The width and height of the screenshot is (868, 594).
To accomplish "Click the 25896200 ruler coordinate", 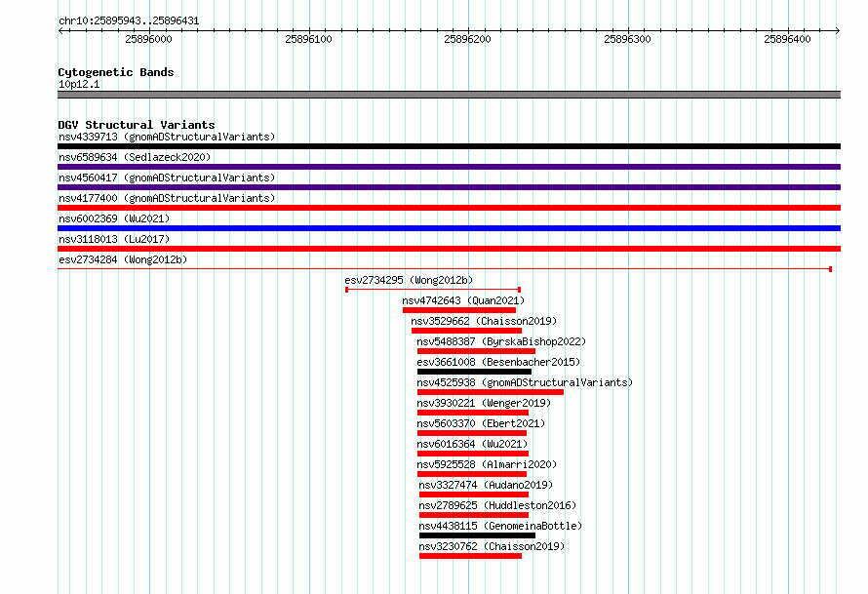I will (467, 39).
